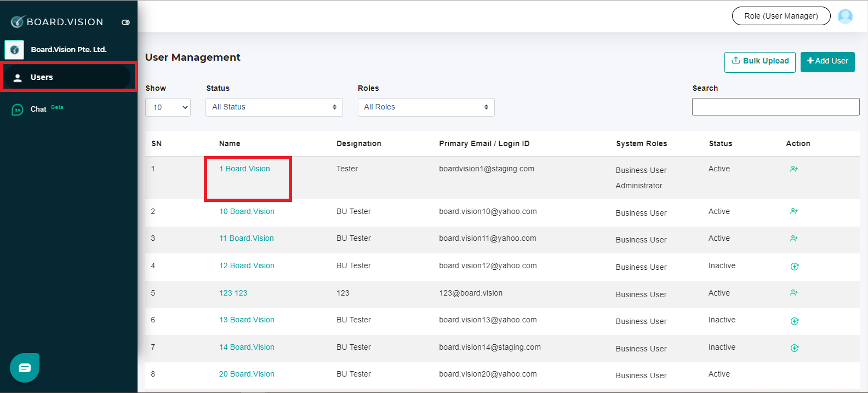This screenshot has width=868, height=393.
Task: Click the Role (User Manager) button
Action: pos(781,16)
